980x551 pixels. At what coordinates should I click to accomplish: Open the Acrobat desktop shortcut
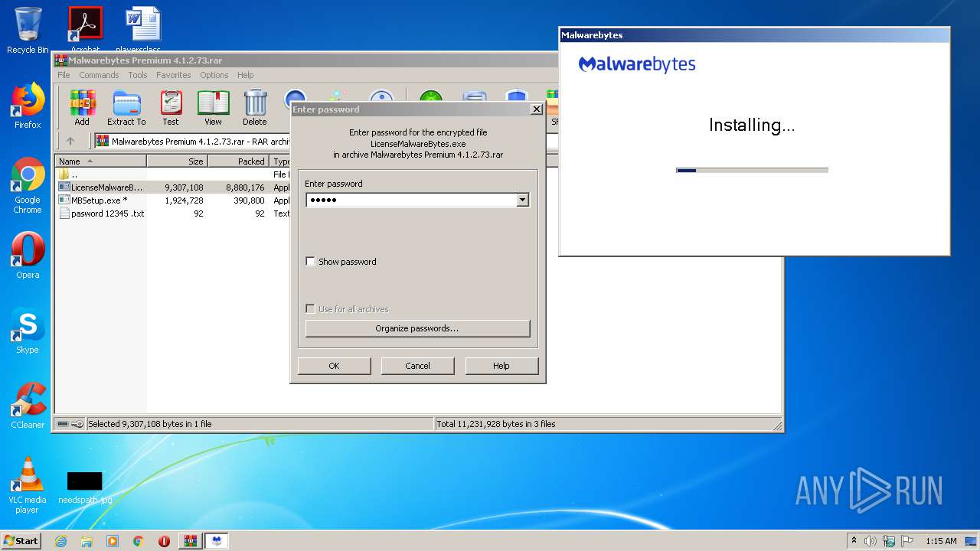[85, 29]
